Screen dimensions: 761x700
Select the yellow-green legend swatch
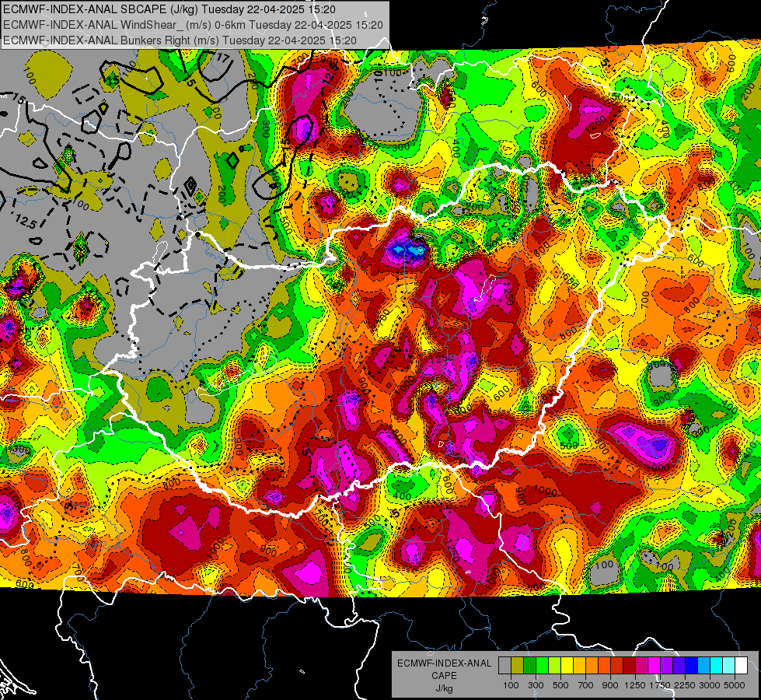point(555,666)
